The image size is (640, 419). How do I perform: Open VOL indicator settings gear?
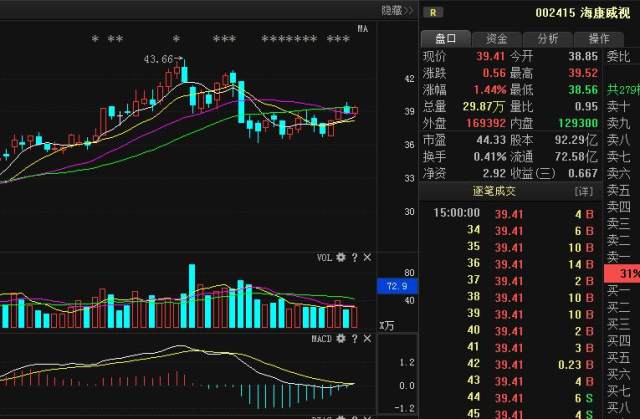341,257
